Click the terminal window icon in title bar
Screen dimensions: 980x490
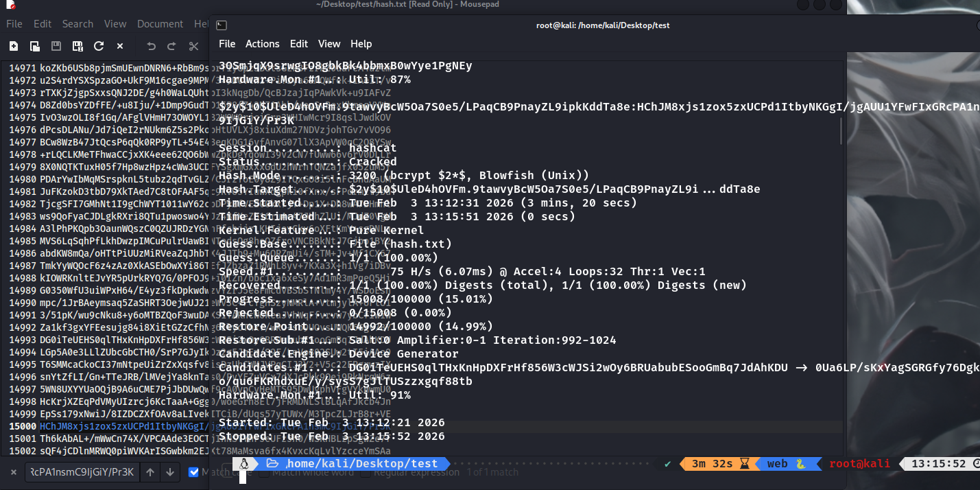tap(222, 25)
